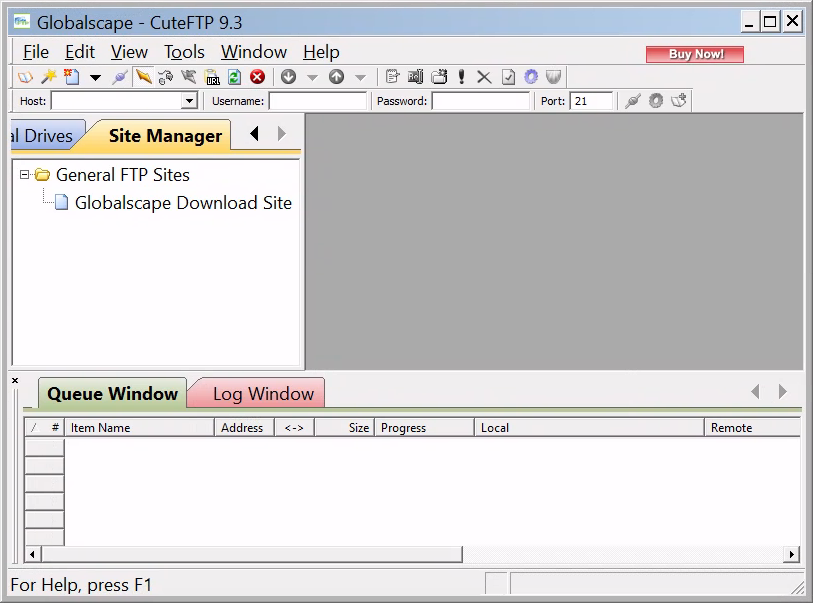
Task: Click the queue scrollbar left arrow
Action: (33, 554)
